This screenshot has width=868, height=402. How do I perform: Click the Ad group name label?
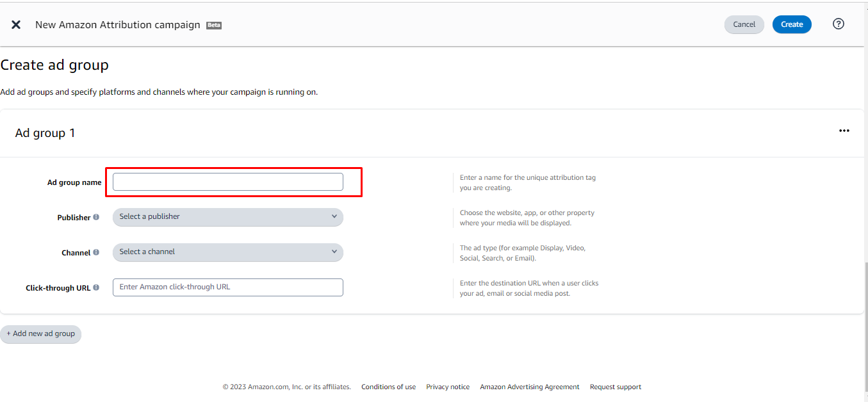pos(74,182)
